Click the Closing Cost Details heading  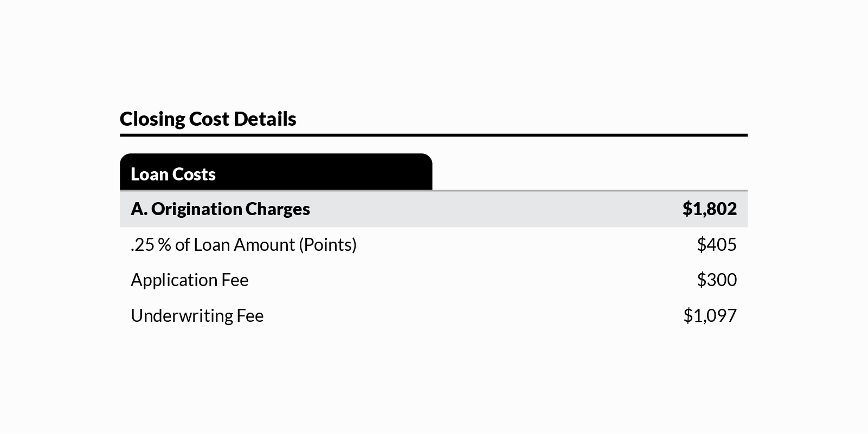click(208, 119)
